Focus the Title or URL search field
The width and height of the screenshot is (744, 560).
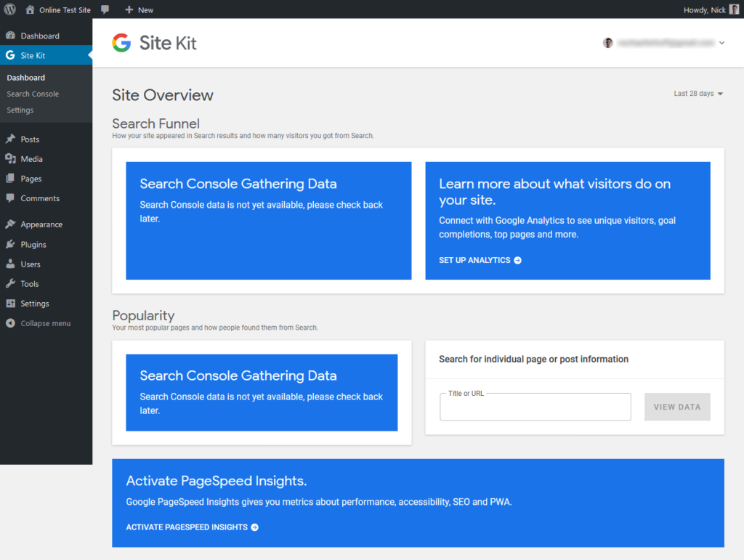coord(535,408)
